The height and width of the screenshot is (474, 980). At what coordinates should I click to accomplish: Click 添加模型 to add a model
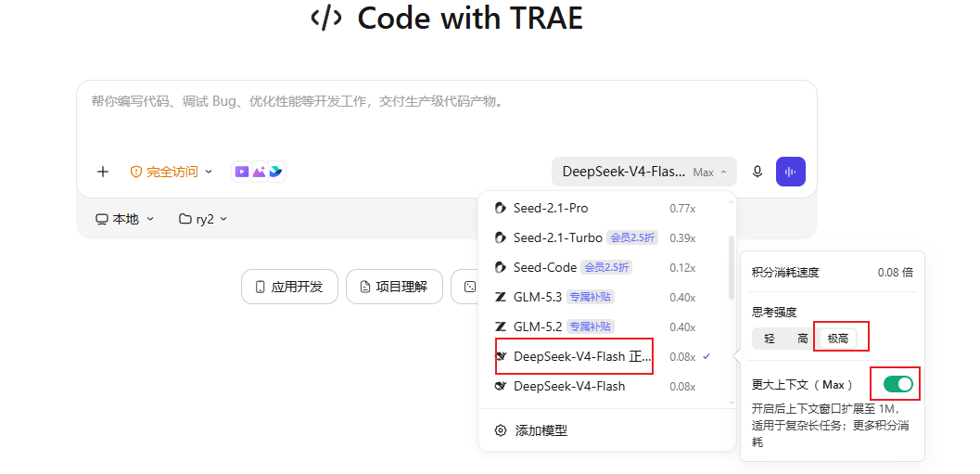point(541,430)
